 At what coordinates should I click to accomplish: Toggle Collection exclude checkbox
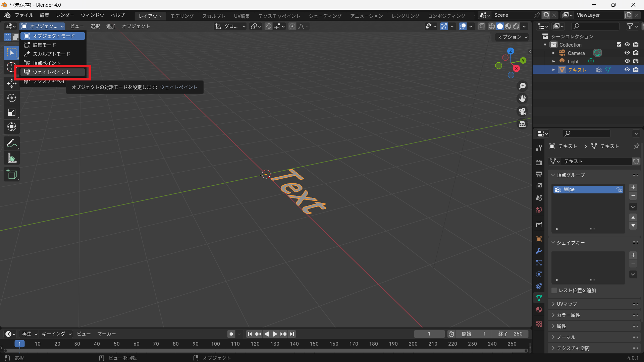(x=619, y=45)
